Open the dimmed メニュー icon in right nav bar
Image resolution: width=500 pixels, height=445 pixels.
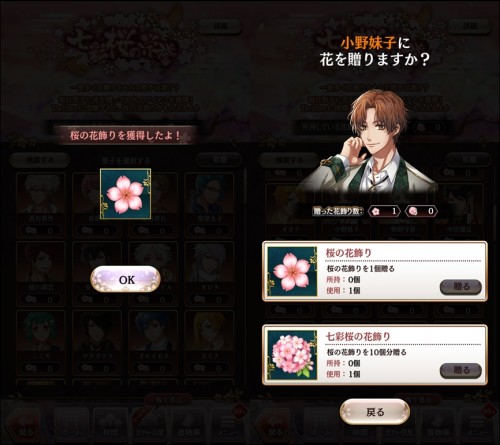click(x=477, y=423)
